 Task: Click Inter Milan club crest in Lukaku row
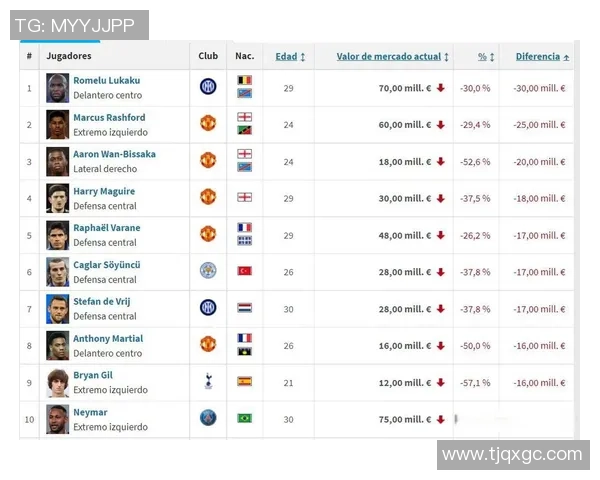pos(208,87)
